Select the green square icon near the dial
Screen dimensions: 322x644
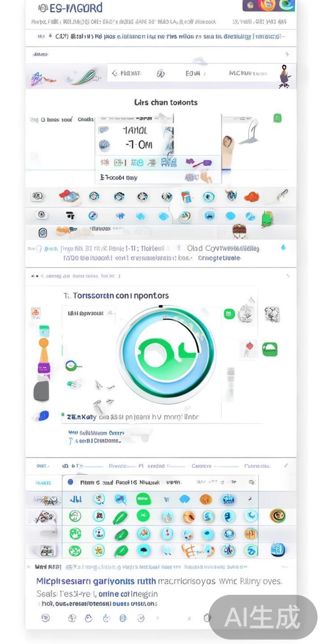click(x=229, y=314)
